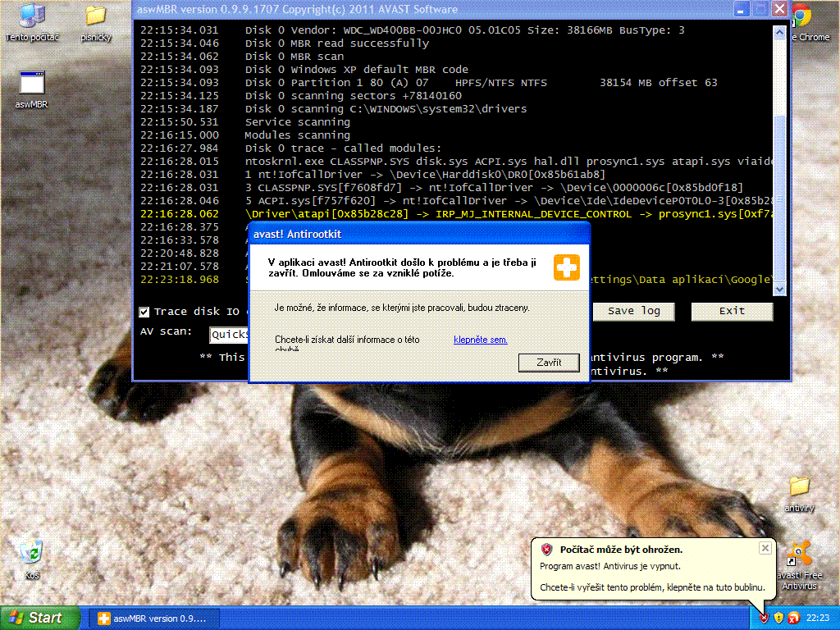Viewport: 840px width, 630px height.
Task: Click log line 'Service scanning'
Action: click(297, 122)
